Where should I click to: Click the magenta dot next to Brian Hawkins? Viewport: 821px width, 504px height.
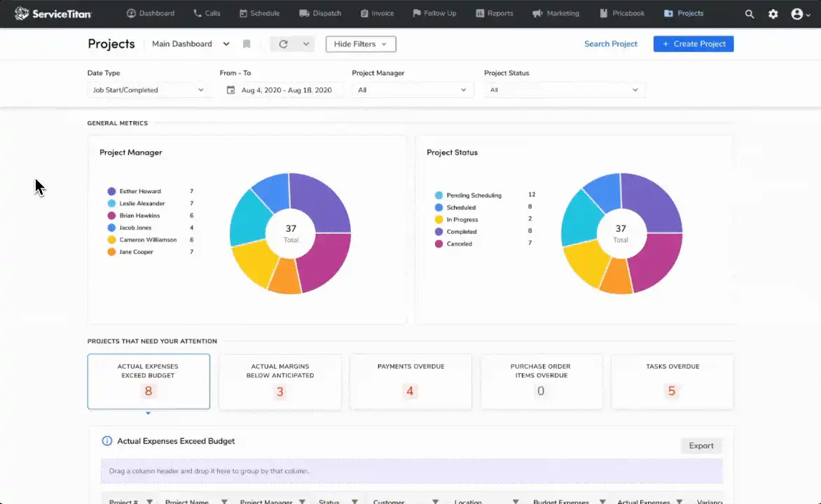coord(111,216)
